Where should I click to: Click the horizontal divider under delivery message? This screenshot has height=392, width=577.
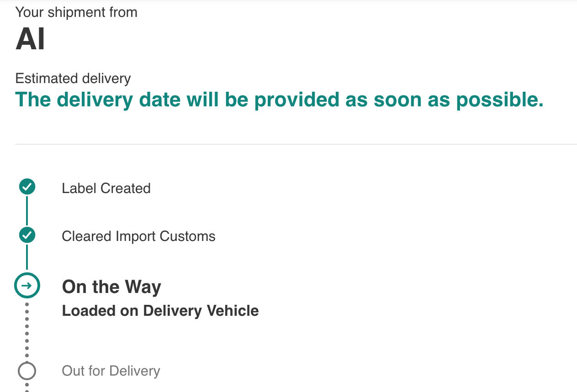[x=296, y=144]
